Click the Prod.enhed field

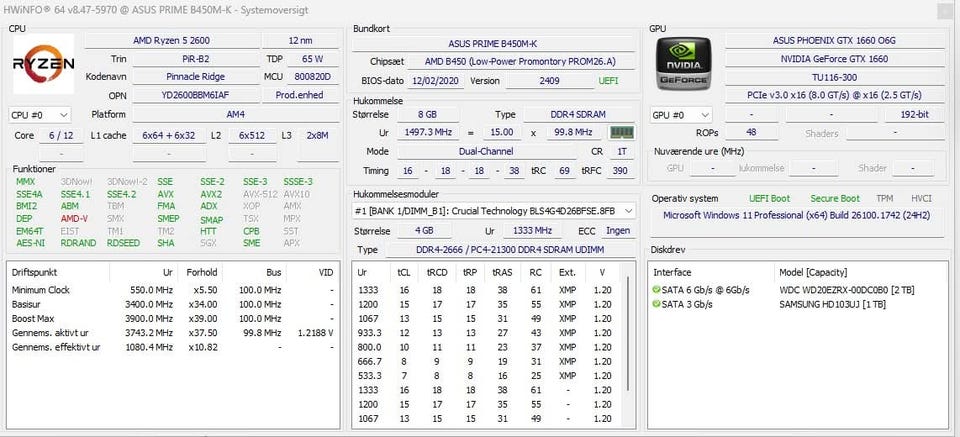(x=300, y=95)
